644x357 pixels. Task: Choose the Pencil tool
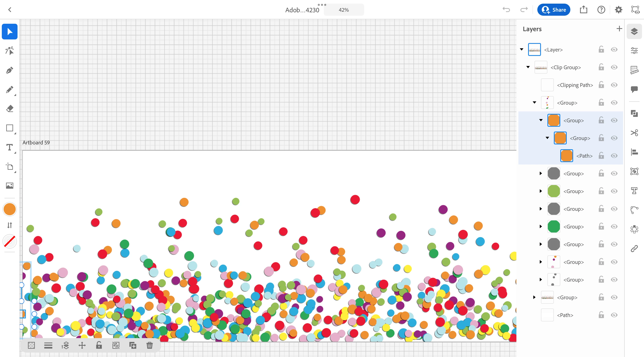[x=9, y=90]
